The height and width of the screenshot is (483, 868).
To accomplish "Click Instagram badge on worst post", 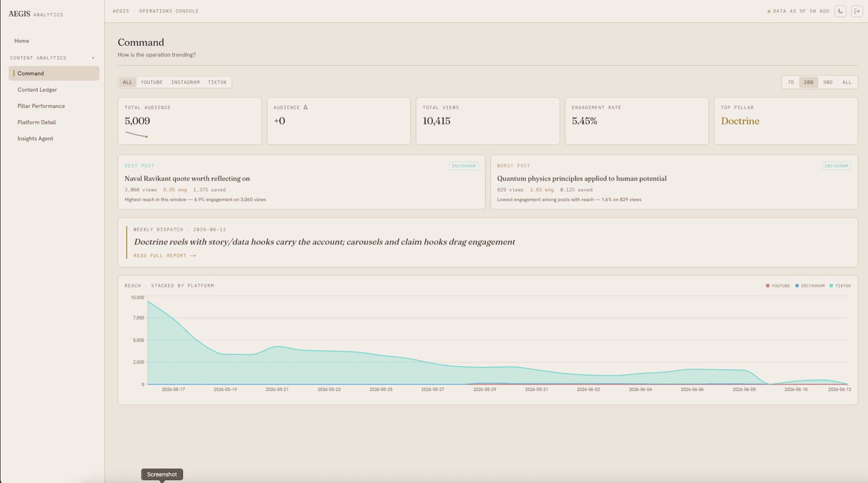I will pyautogui.click(x=836, y=166).
